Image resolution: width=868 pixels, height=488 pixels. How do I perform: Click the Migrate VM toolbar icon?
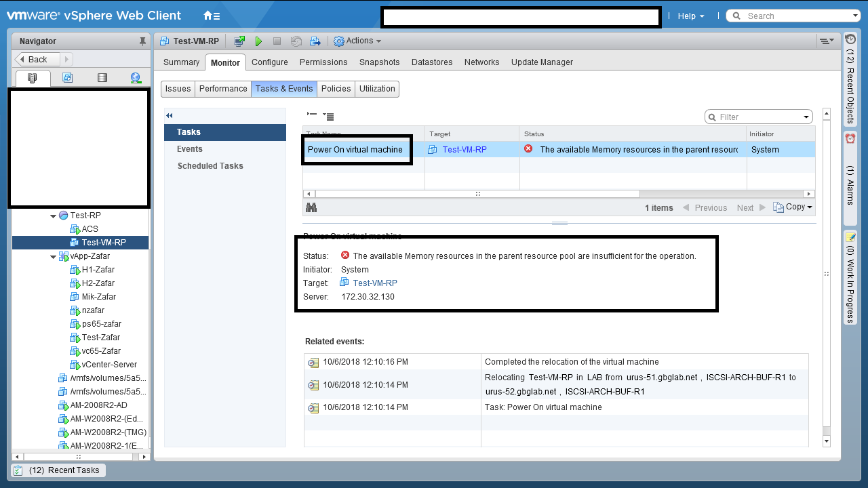[x=315, y=41]
